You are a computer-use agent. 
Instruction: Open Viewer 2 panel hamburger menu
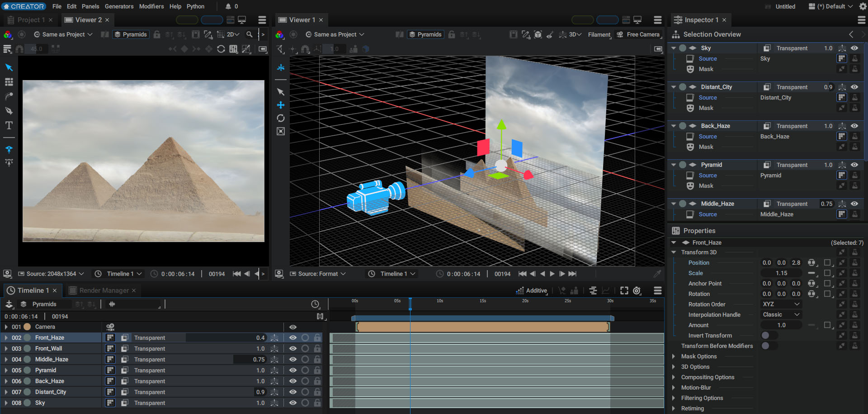click(x=262, y=20)
